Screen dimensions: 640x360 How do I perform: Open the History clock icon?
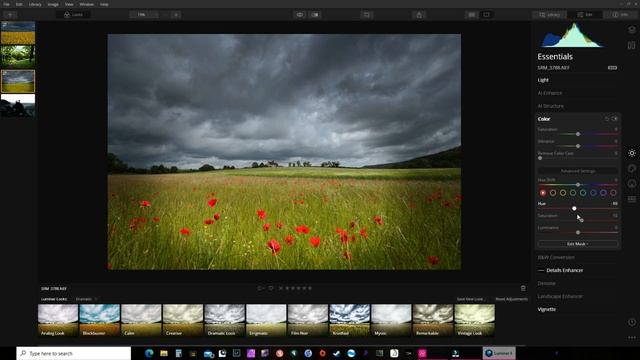coord(631,322)
